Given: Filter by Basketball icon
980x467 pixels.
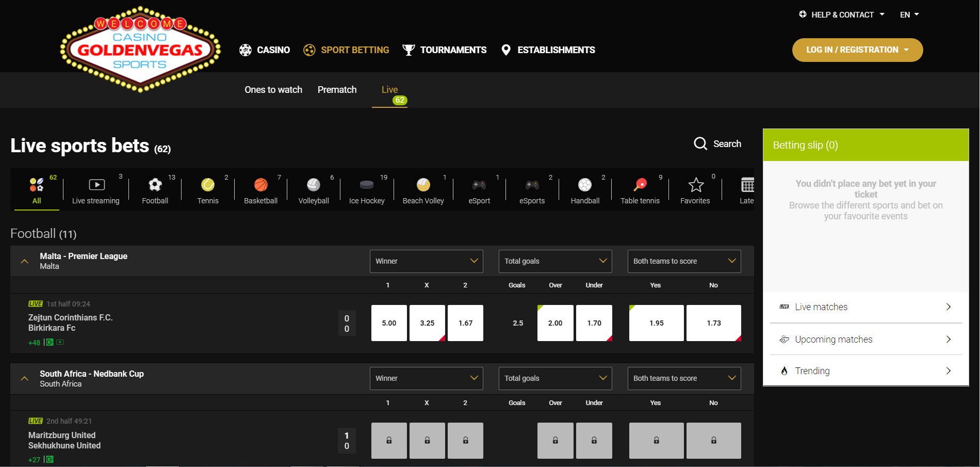Looking at the screenshot, I should [x=261, y=184].
